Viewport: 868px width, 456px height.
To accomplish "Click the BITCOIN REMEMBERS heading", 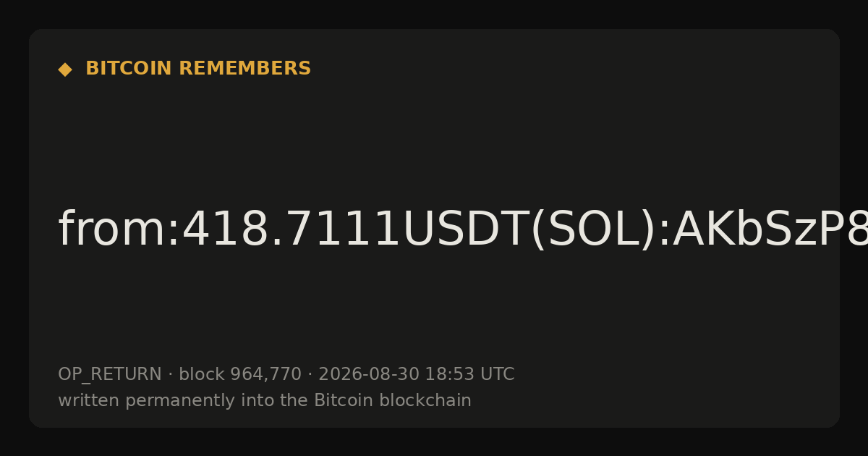I will click(x=198, y=69).
